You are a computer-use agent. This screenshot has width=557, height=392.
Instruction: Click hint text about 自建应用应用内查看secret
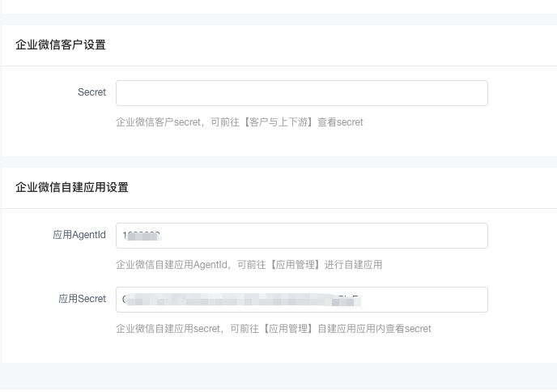point(274,329)
